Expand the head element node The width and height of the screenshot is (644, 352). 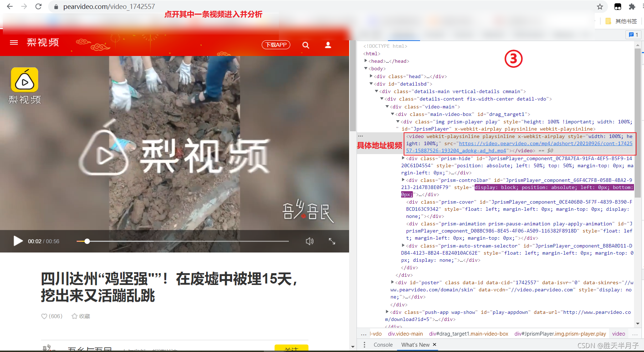[366, 61]
